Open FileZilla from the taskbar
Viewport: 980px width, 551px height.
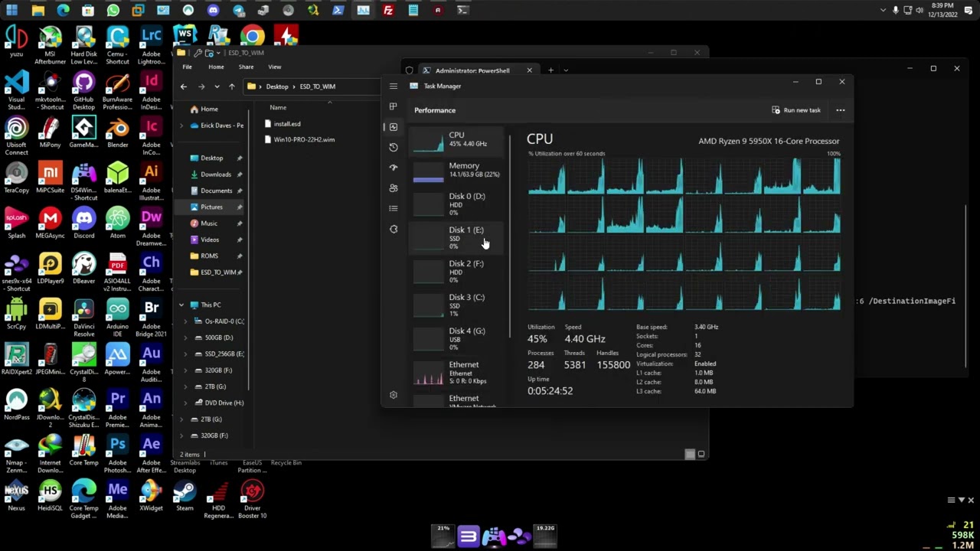(x=388, y=11)
